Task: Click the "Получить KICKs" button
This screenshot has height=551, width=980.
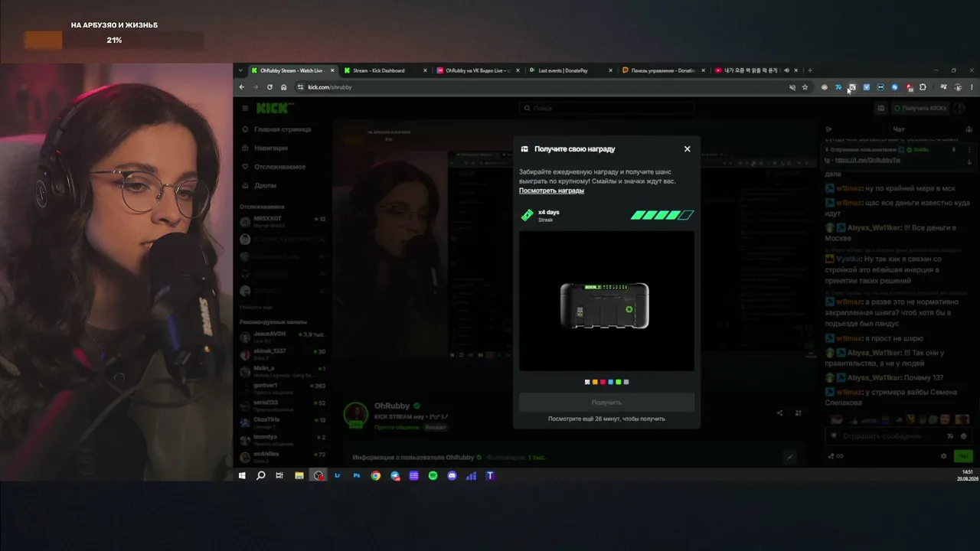Action: tap(920, 109)
